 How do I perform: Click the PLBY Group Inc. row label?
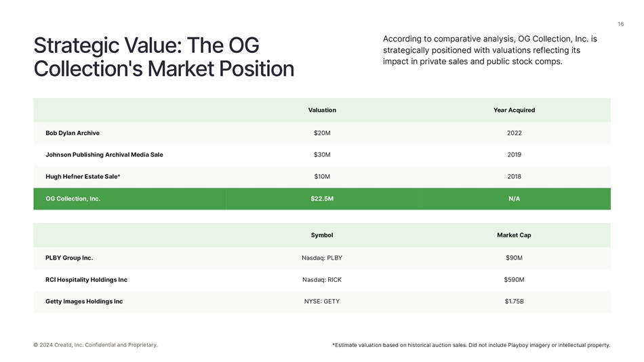[x=69, y=258]
